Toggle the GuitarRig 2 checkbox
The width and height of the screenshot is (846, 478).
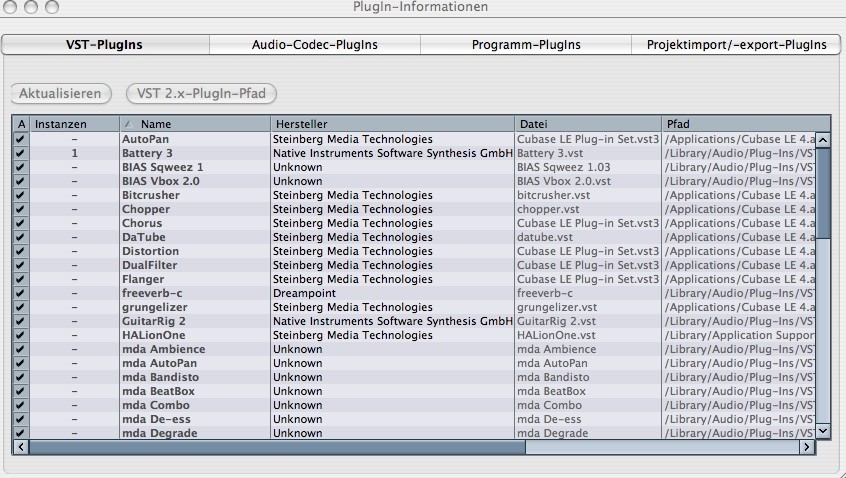tap(21, 322)
